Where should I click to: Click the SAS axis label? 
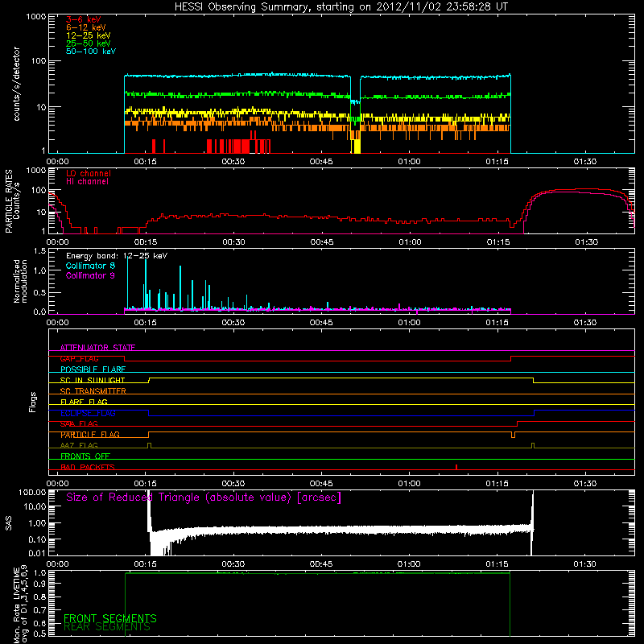tap(9, 523)
